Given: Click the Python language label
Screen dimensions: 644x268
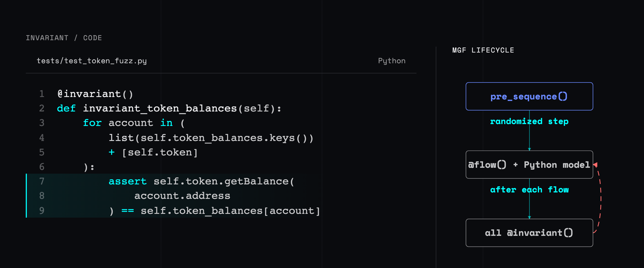Looking at the screenshot, I should (x=391, y=61).
